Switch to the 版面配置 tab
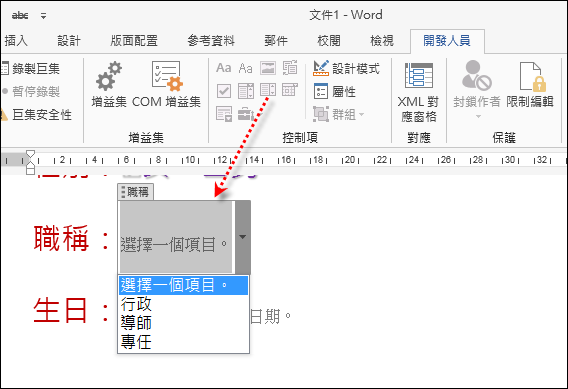The image size is (568, 389). (x=134, y=41)
